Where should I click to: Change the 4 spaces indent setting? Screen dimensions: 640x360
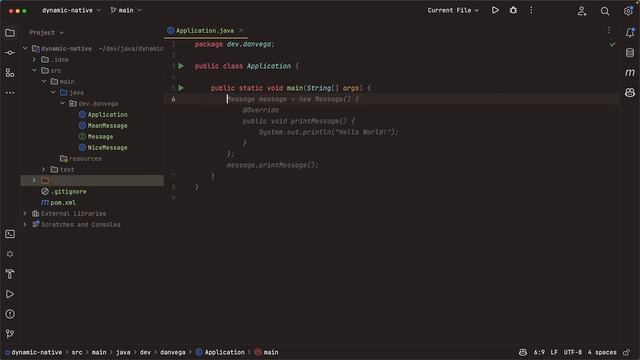[x=602, y=352]
